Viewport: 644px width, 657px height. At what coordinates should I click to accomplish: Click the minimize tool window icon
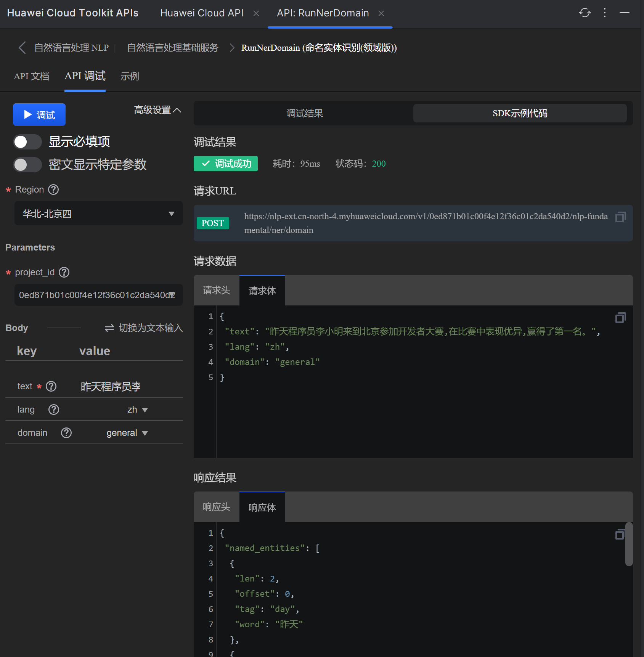click(x=625, y=13)
